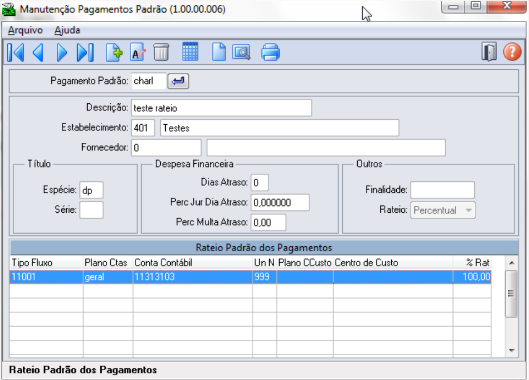Click the Plano Ctas column header
The height and width of the screenshot is (380, 529).
click(108, 263)
